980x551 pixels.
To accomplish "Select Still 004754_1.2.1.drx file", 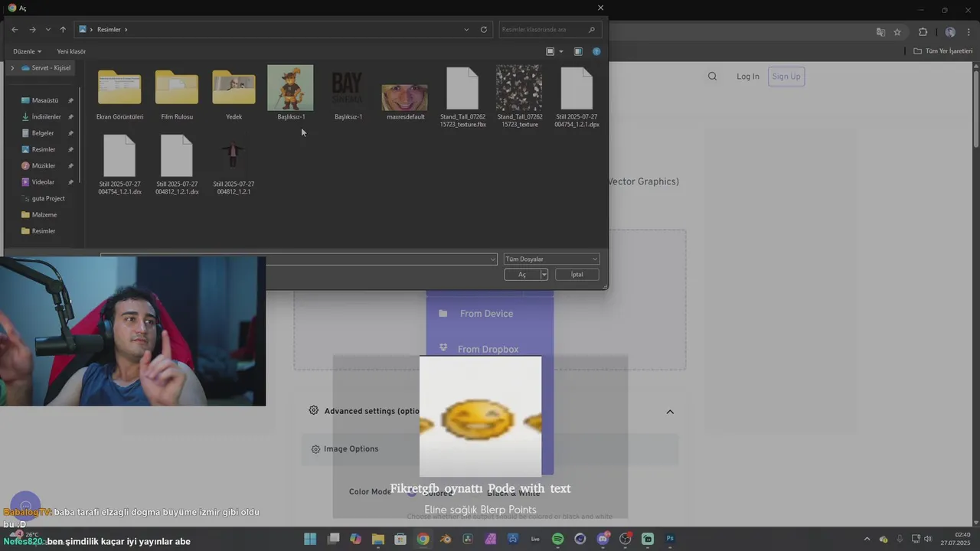I will click(119, 165).
